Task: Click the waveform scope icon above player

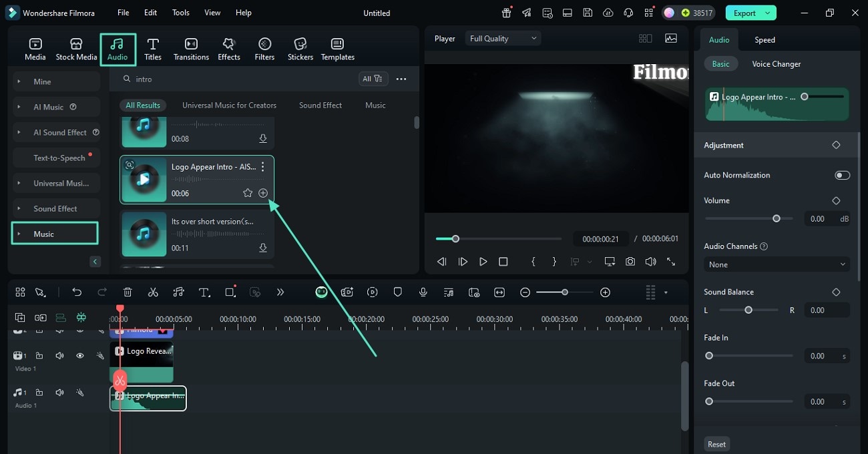Action: tap(671, 39)
